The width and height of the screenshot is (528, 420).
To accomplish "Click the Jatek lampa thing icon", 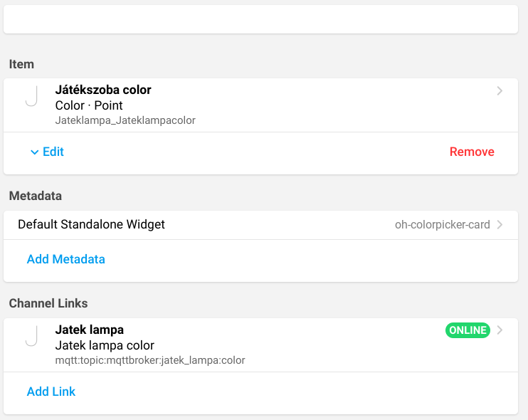I will click(x=31, y=337).
